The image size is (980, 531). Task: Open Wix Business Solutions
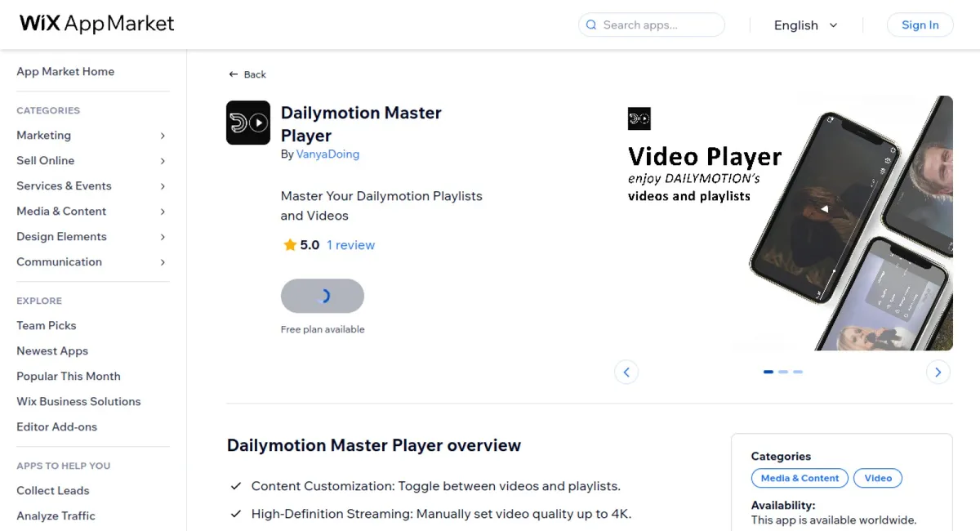(x=78, y=402)
